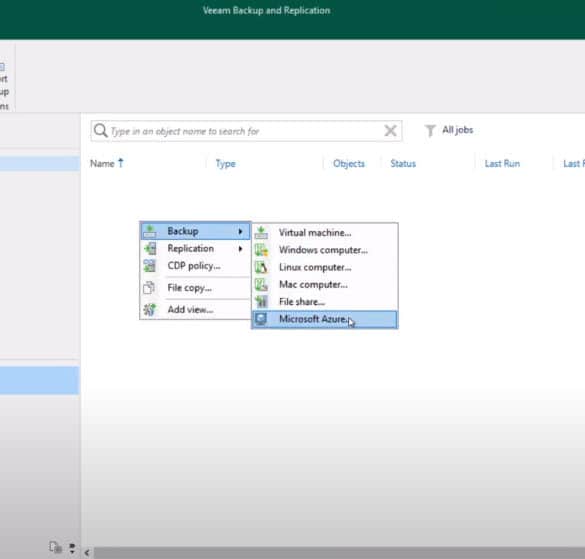Click the File share icon
This screenshot has height=559, width=585.
[x=261, y=302]
